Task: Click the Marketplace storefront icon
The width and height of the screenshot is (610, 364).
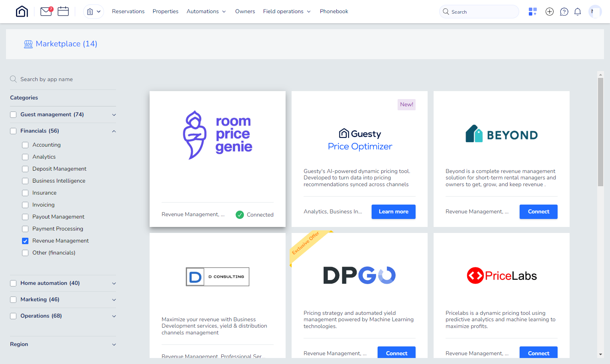Action: tap(28, 44)
